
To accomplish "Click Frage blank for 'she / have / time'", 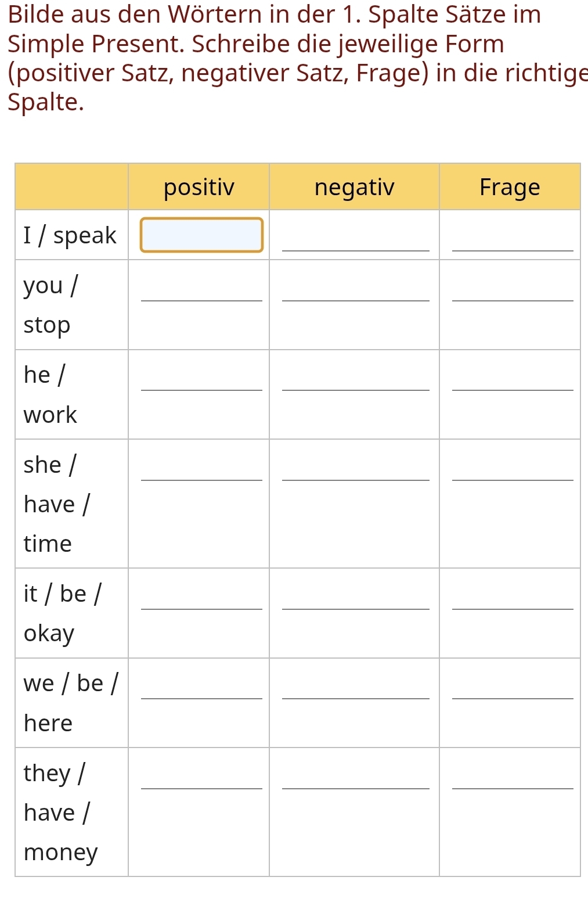I will (513, 465).
